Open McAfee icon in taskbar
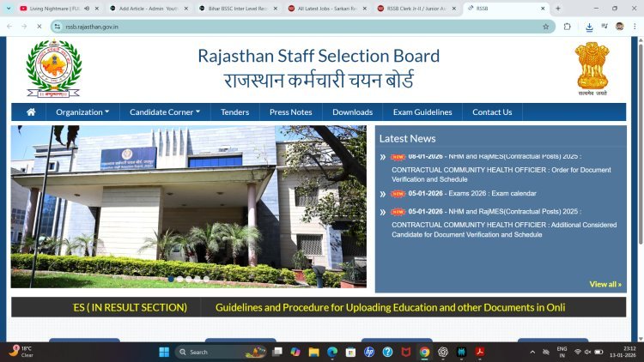Viewport: 644px width, 362px height. pyautogui.click(x=406, y=353)
